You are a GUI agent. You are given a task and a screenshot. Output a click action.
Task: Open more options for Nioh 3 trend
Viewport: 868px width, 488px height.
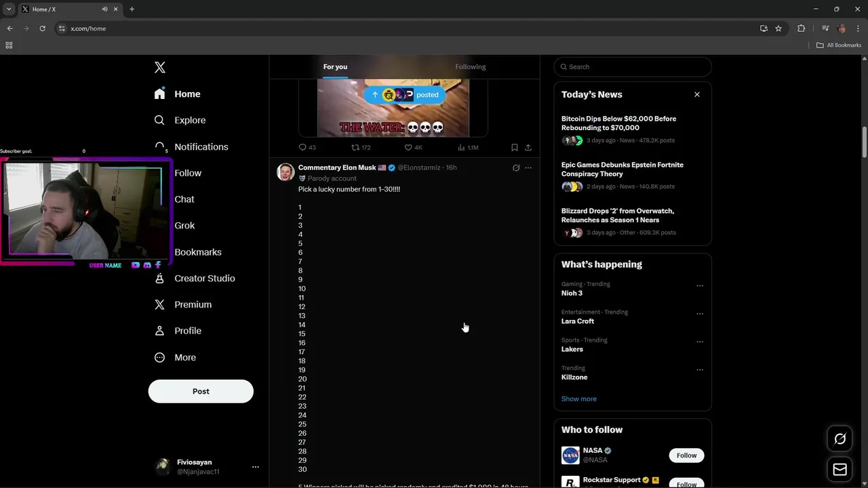coord(700,286)
